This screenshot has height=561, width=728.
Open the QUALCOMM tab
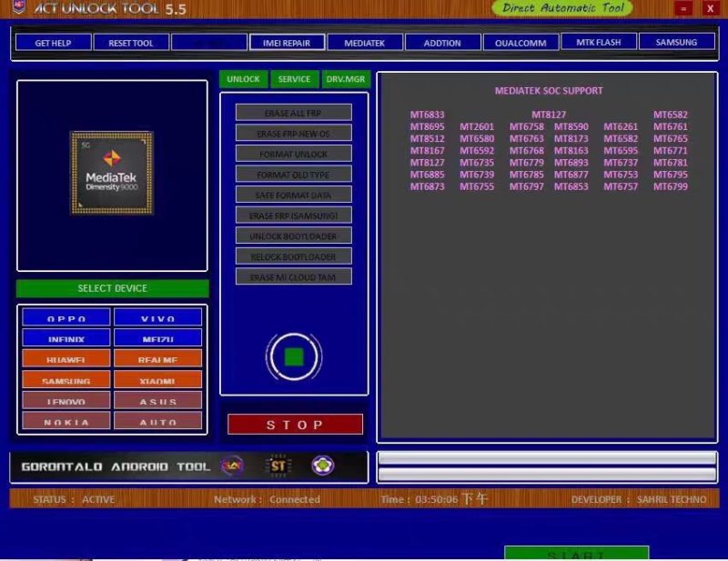point(521,43)
